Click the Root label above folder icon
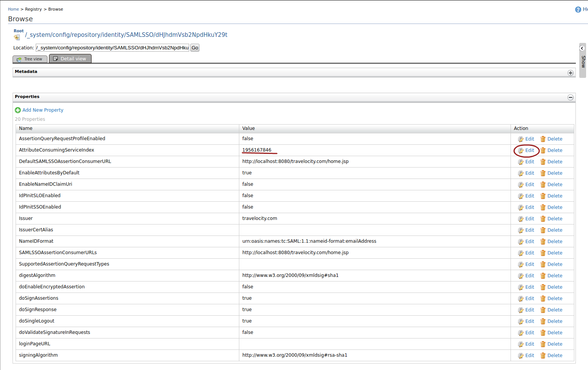Viewport: 588px width, 370px height. 19,31
